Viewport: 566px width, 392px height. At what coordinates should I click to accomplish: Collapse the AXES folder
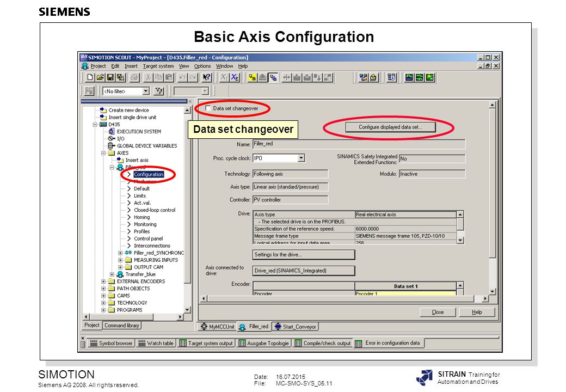pos(103,153)
